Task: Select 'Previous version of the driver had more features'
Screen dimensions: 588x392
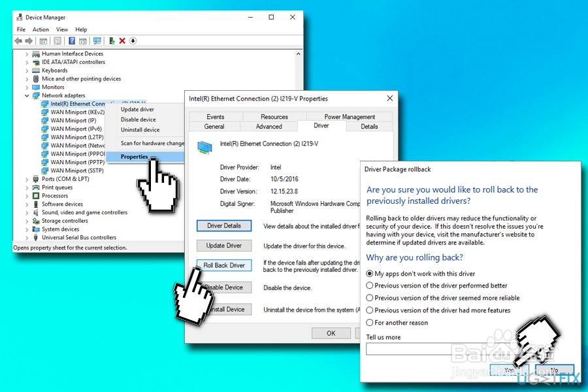Action: [x=370, y=310]
